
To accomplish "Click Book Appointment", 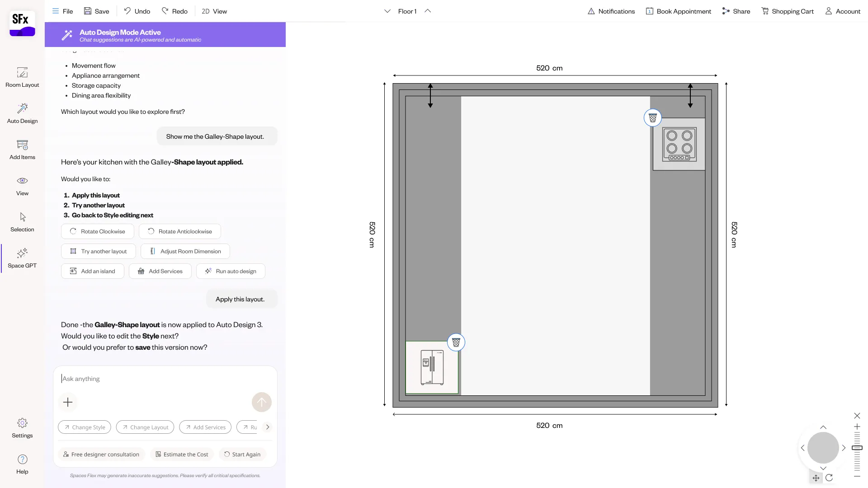I will click(679, 11).
